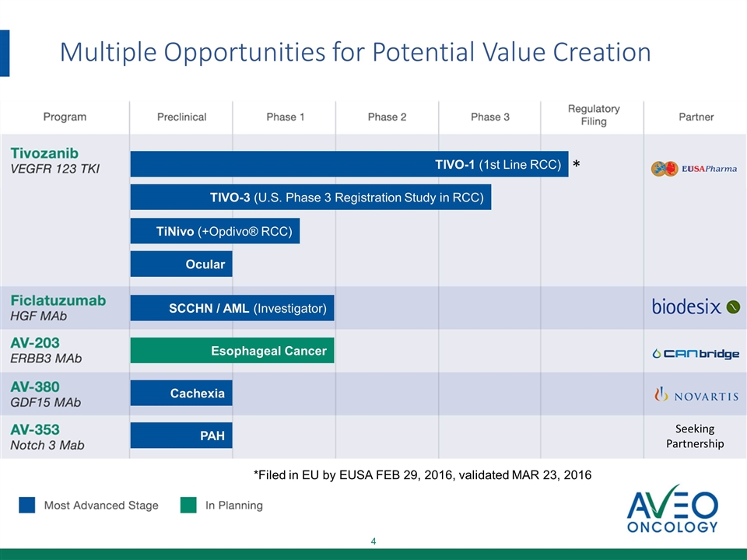
Task: Select the TIVO-3 U.S. Phase 3 bar
Action: (310, 198)
